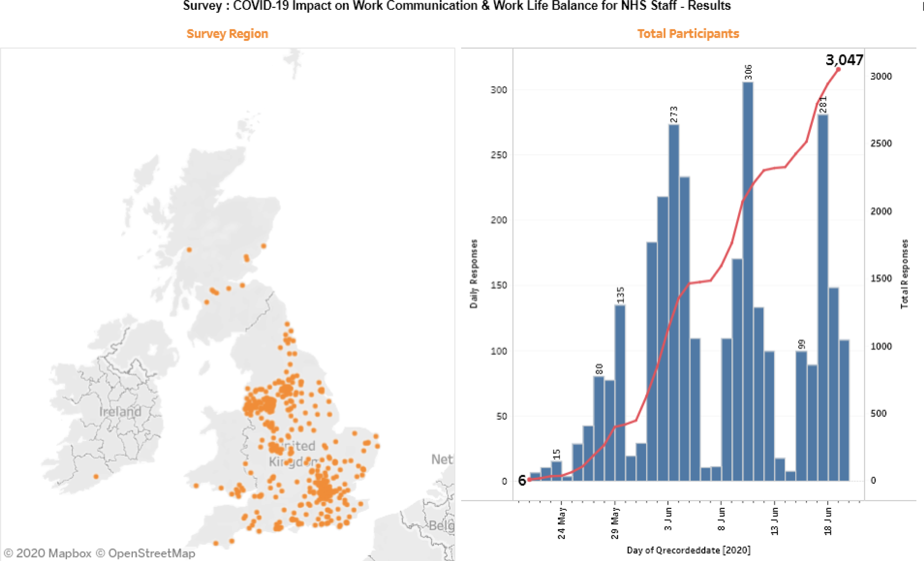
Task: Click the bar labeled 15
Action: click(x=556, y=471)
